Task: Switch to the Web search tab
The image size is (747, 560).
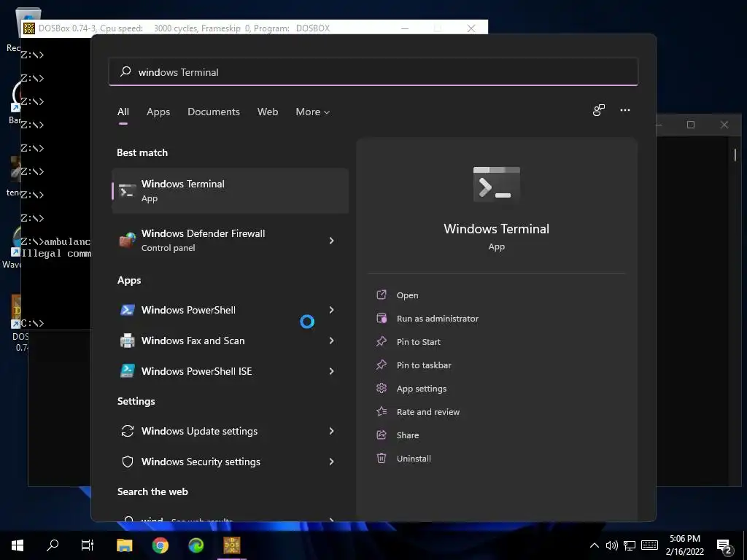Action: [x=268, y=112]
